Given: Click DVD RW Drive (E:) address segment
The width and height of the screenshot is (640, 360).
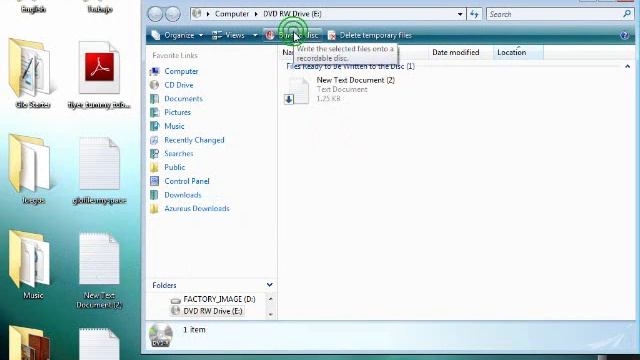Looking at the screenshot, I should [292, 14].
